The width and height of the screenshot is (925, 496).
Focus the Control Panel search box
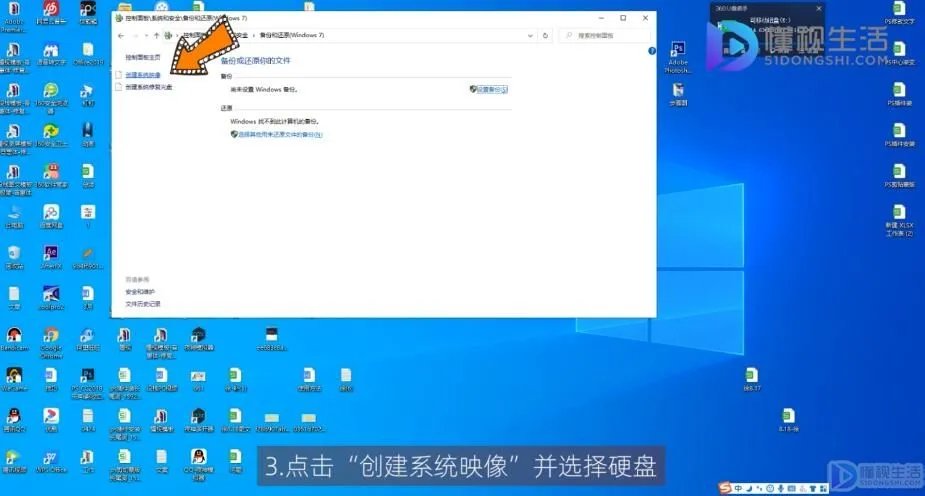605,35
